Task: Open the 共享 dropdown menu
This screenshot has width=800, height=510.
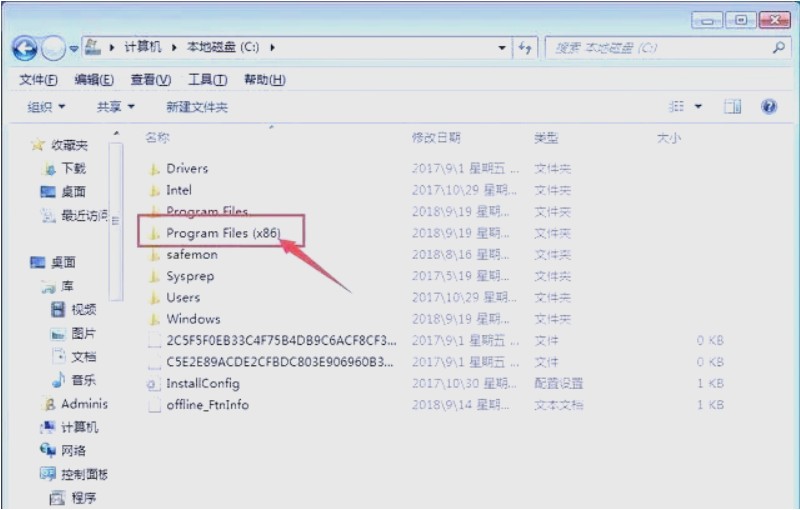Action: [115, 107]
